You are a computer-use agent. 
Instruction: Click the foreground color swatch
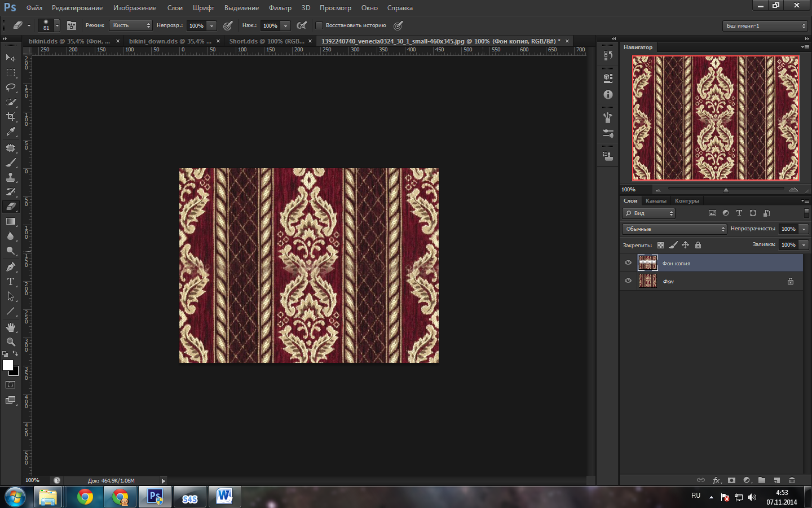click(x=7, y=365)
